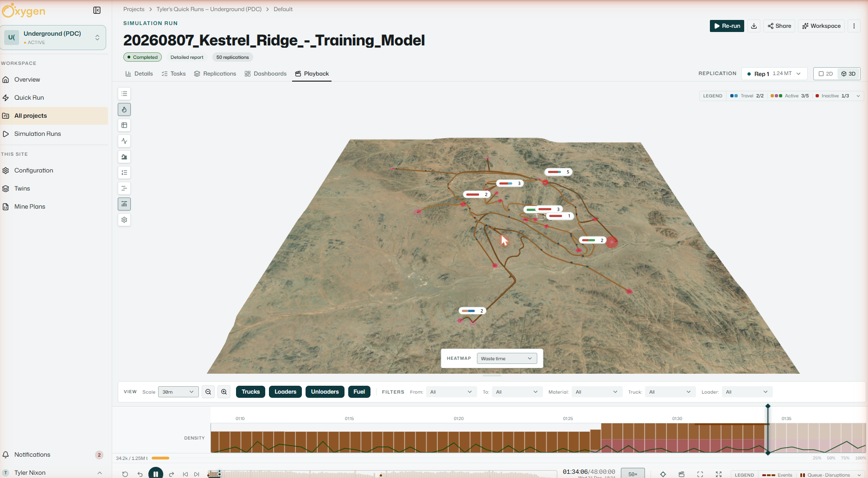Toggle Inactive items in the map legend
Viewport: 868px width, 478px height.
[832, 96]
